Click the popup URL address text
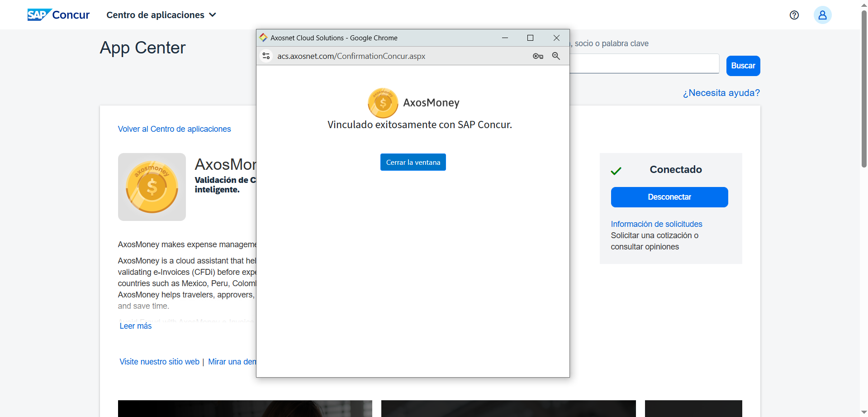 [351, 56]
